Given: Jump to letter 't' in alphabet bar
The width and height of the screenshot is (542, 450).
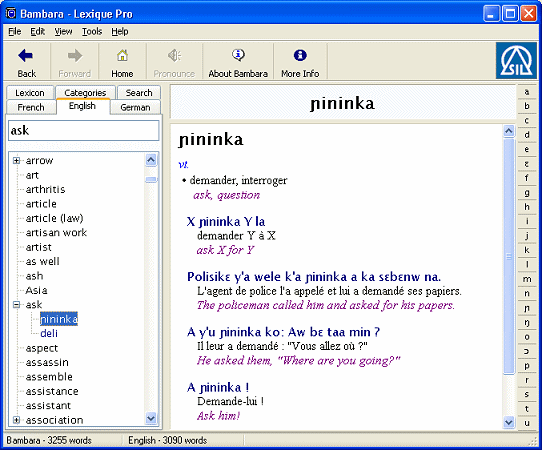Looking at the screenshot, I should [527, 409].
